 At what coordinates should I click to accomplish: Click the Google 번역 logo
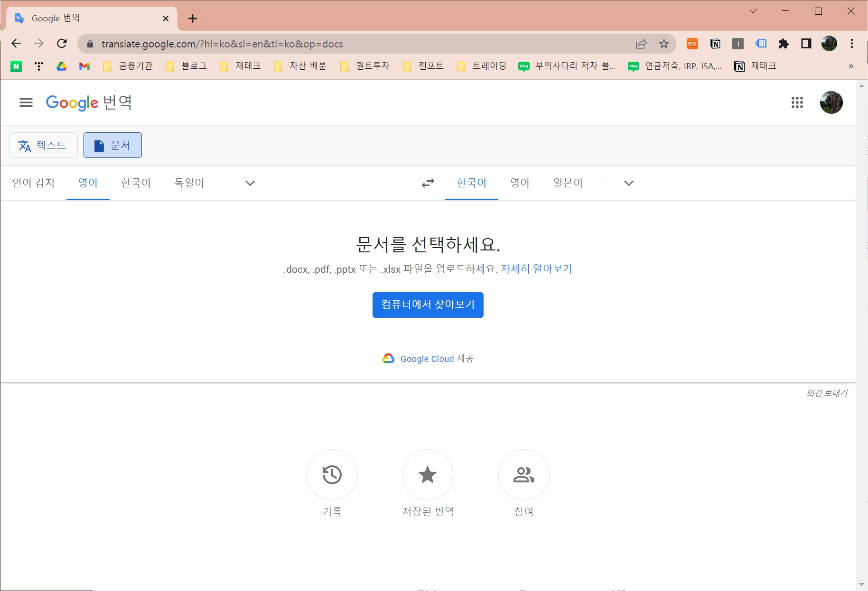(x=89, y=102)
